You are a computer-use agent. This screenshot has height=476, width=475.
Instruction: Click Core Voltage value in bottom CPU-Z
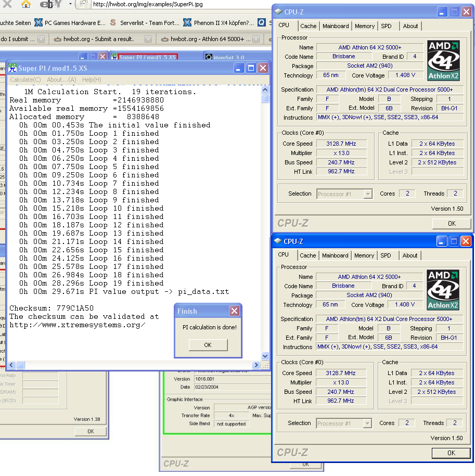pos(405,304)
